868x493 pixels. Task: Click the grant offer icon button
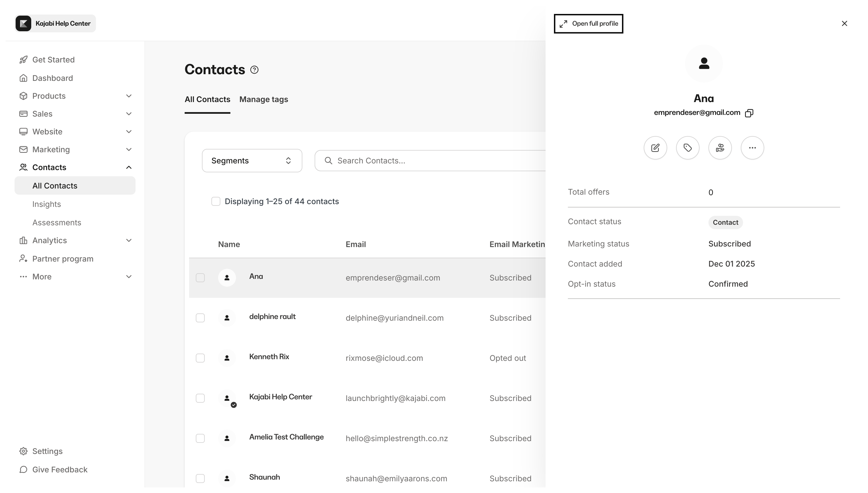[x=720, y=148]
